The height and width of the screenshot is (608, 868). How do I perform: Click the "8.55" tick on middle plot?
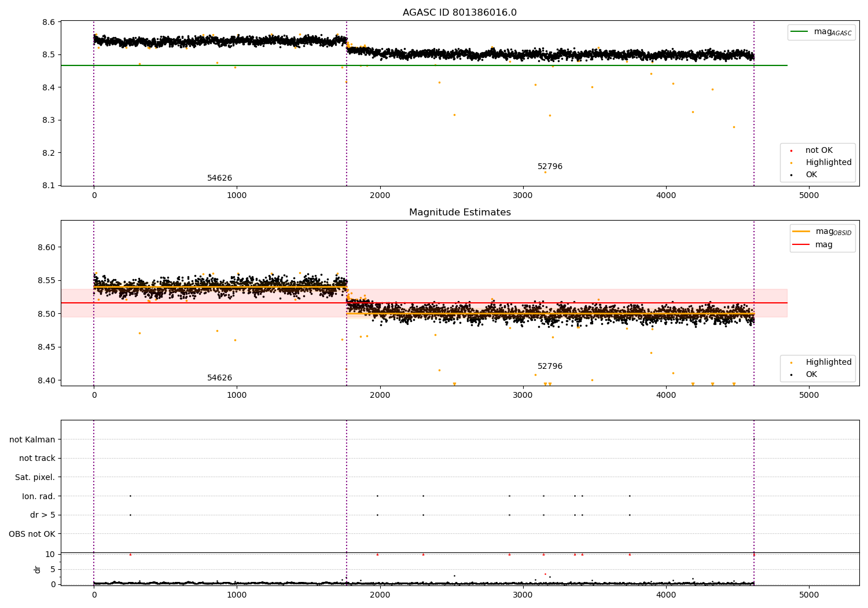(x=46, y=281)
